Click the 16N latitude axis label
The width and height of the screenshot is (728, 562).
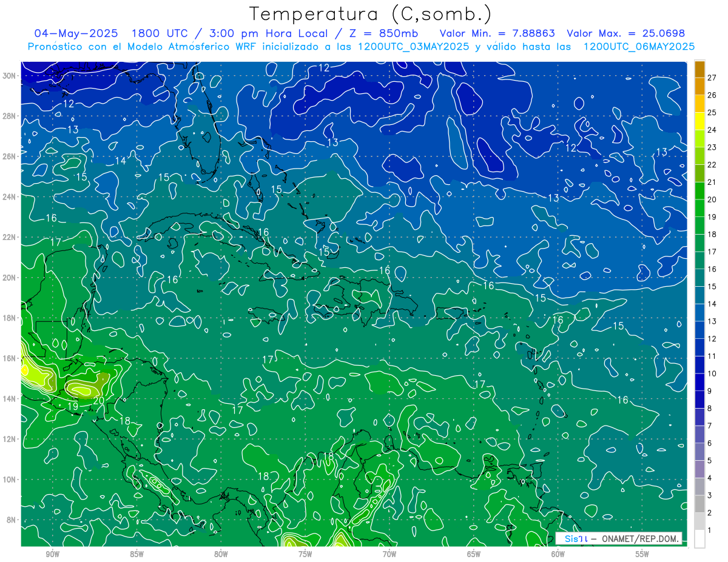(10, 358)
